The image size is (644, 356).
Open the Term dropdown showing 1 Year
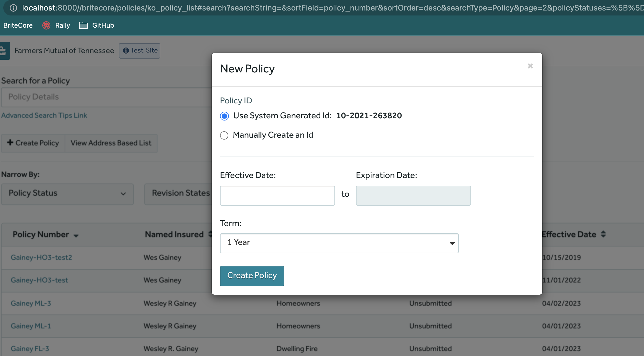point(339,243)
